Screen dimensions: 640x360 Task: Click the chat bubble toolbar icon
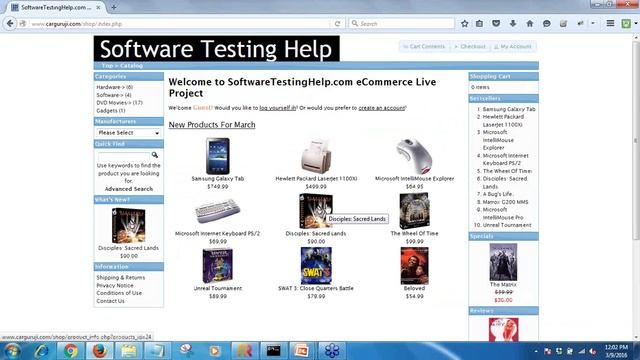(547, 24)
